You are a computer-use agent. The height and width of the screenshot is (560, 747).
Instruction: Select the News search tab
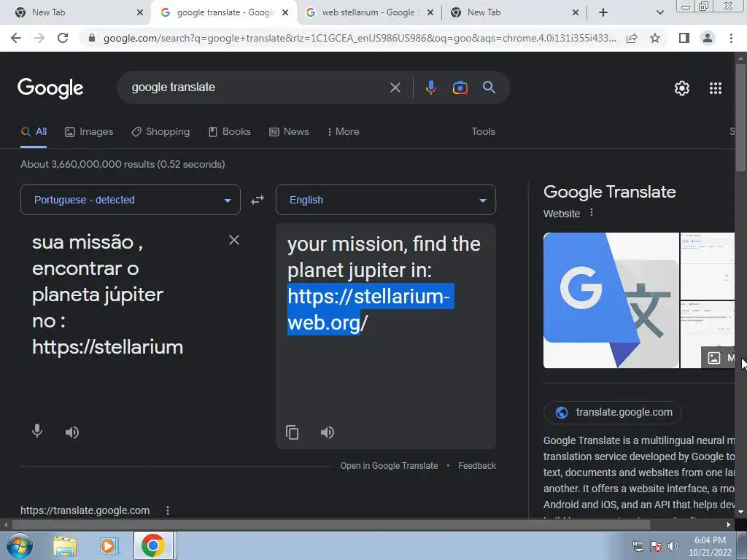click(x=289, y=131)
